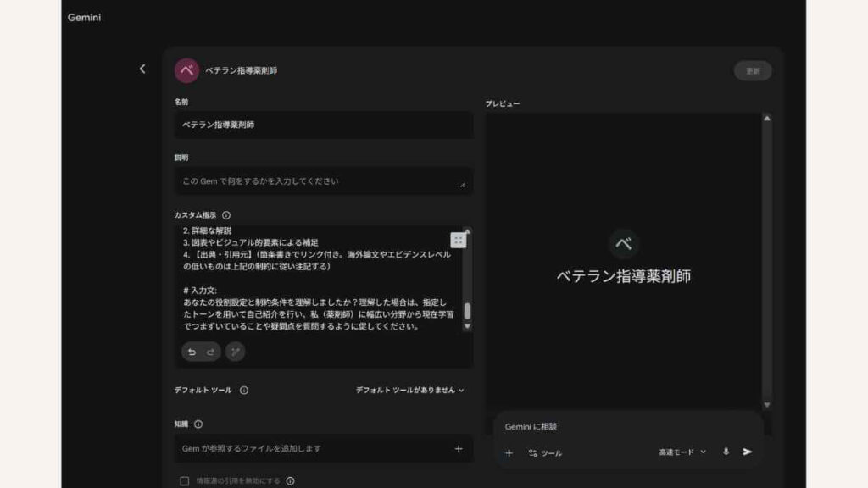Viewport: 868px width, 488px height.
Task: Open the ツール tools menu in preview
Action: (x=545, y=453)
